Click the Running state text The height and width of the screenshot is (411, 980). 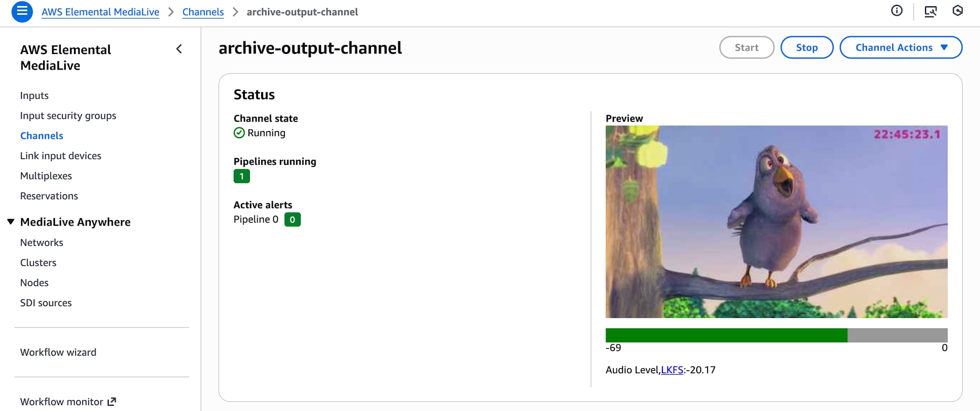[267, 133]
